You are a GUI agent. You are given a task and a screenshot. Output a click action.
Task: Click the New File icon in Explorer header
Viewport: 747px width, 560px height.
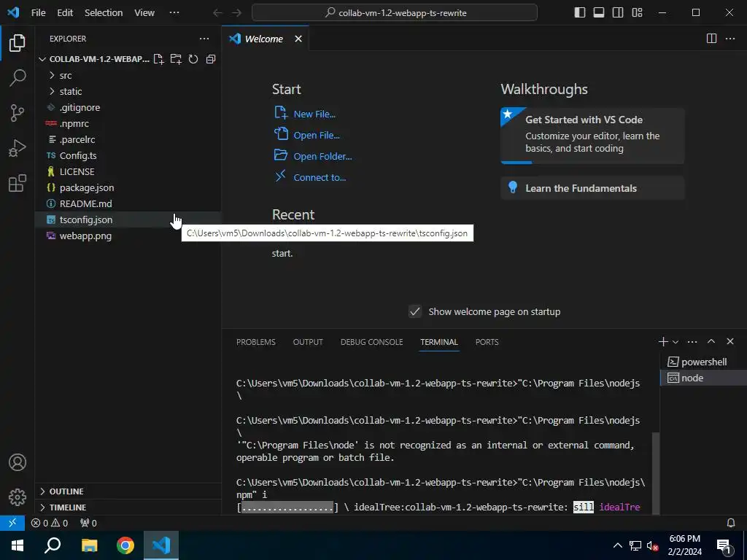coord(158,59)
